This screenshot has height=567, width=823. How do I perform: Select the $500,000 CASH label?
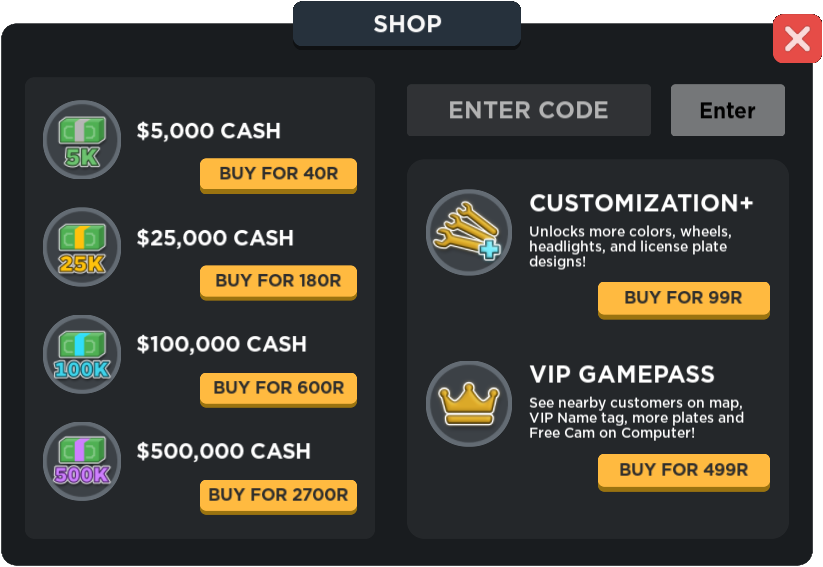pos(224,451)
